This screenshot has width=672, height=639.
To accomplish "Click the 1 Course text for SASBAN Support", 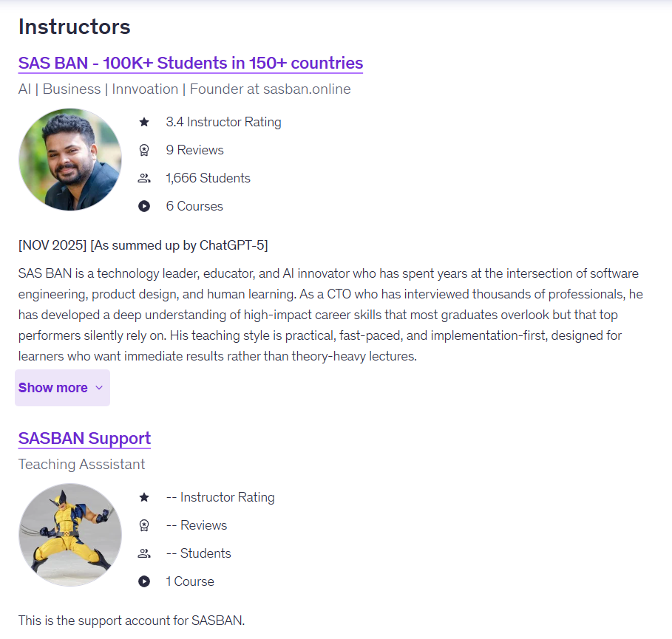I will tap(190, 581).
